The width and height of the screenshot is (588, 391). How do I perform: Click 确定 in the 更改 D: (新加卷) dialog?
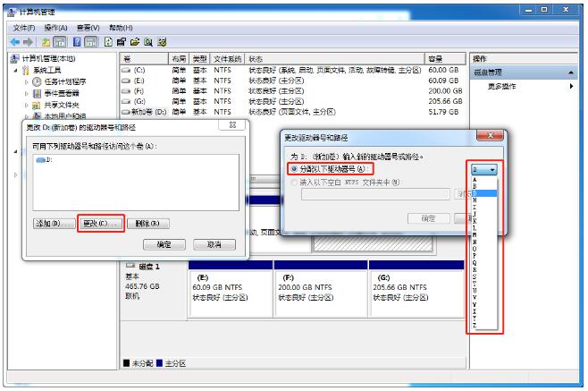[x=164, y=245]
